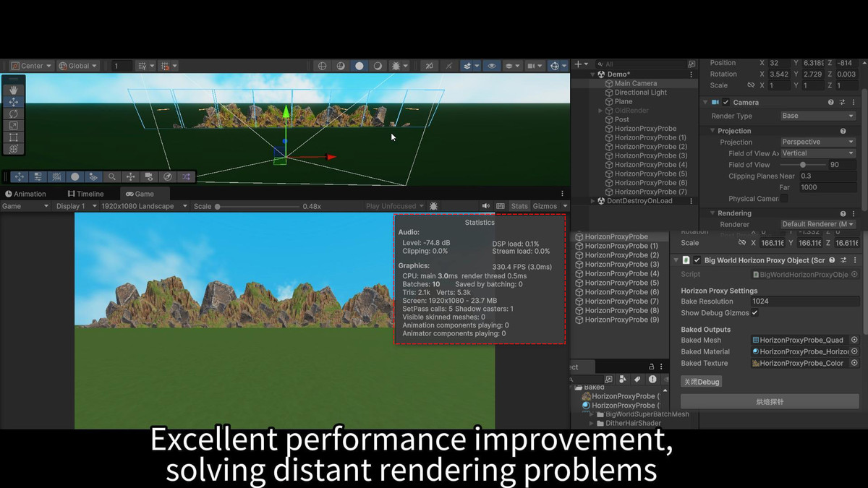Click the add object plus icon
The height and width of the screenshot is (488, 868).
[x=577, y=64]
